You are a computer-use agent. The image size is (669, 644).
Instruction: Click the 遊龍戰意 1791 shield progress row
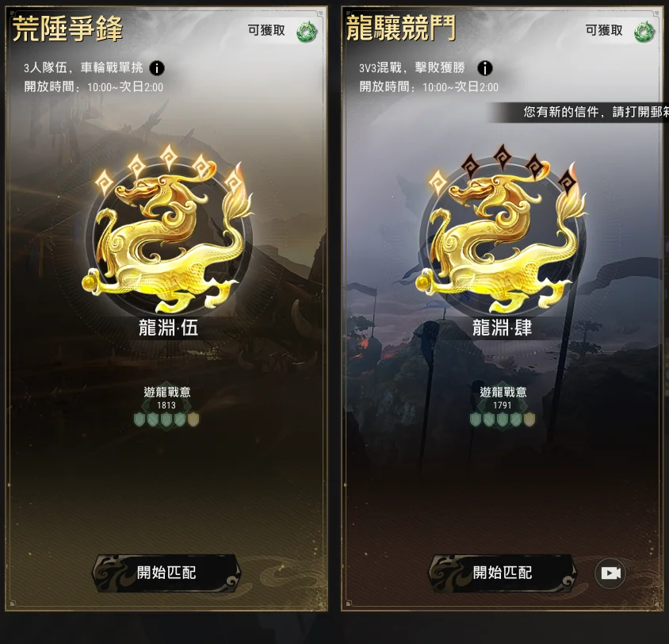click(x=503, y=420)
